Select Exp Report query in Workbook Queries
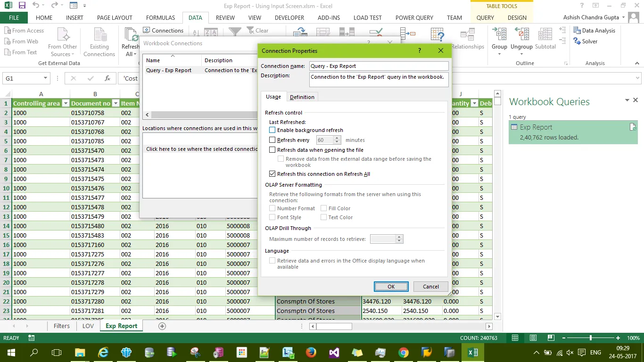644x362 pixels. (573, 132)
